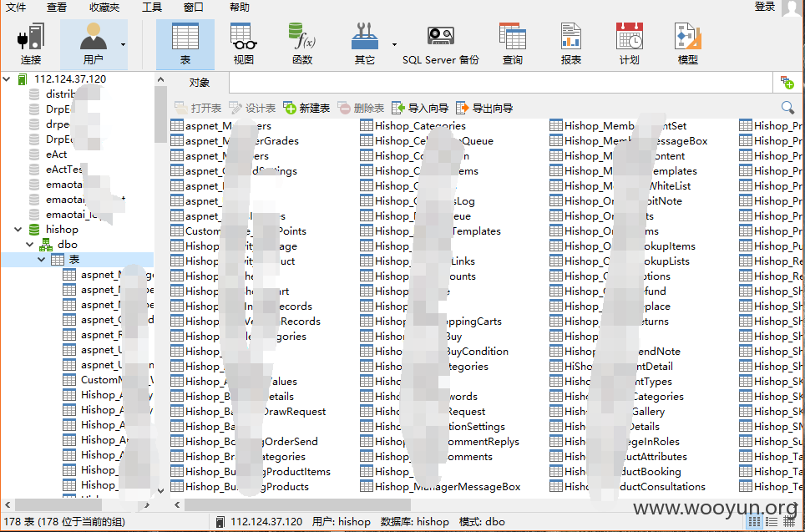Click the tree pane scroll-down arrow
The width and height of the screenshot is (805, 532).
coord(160,490)
